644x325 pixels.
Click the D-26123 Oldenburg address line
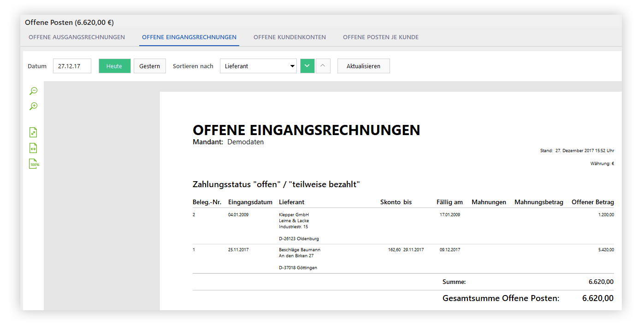(299, 239)
